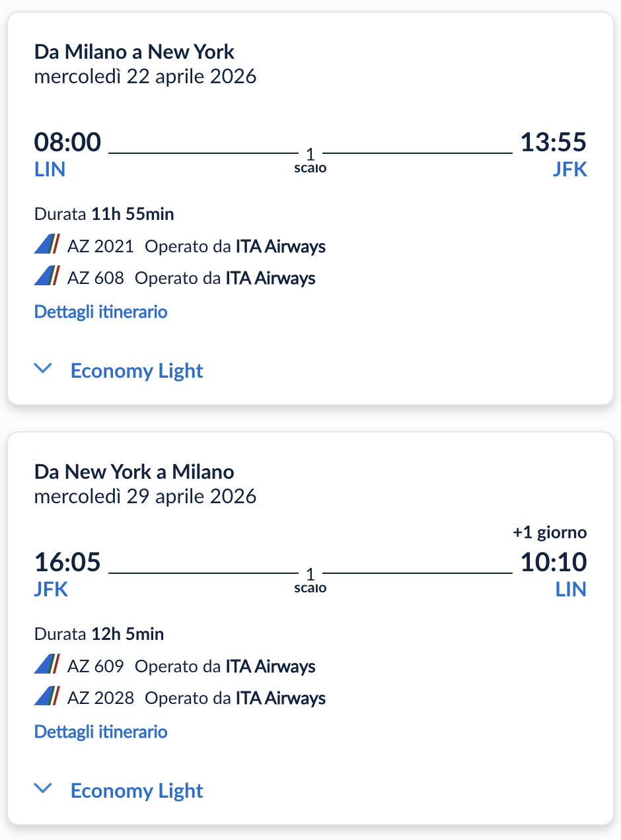Open Economy Light fare label on the outbound card
The width and height of the screenshot is (621, 840).
tap(137, 370)
